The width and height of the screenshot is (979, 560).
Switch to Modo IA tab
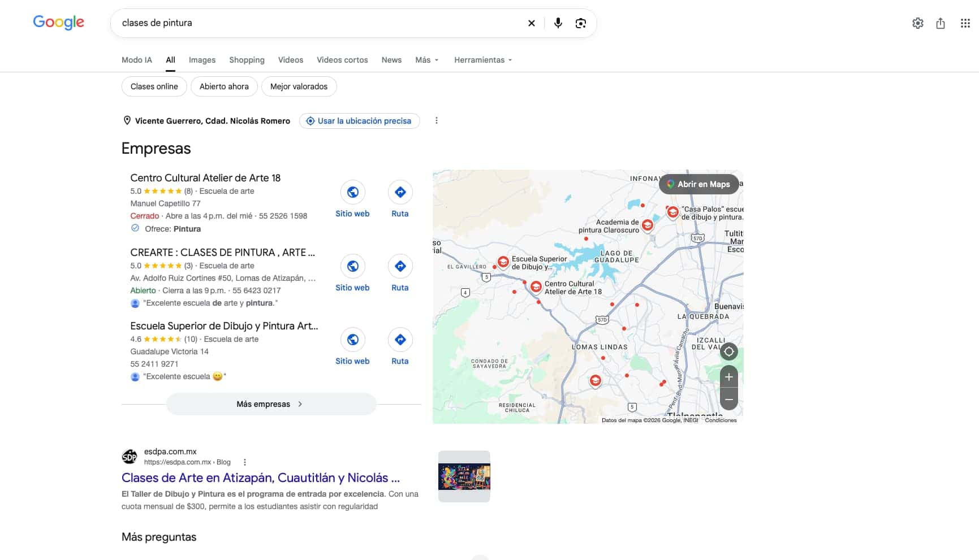coord(137,60)
